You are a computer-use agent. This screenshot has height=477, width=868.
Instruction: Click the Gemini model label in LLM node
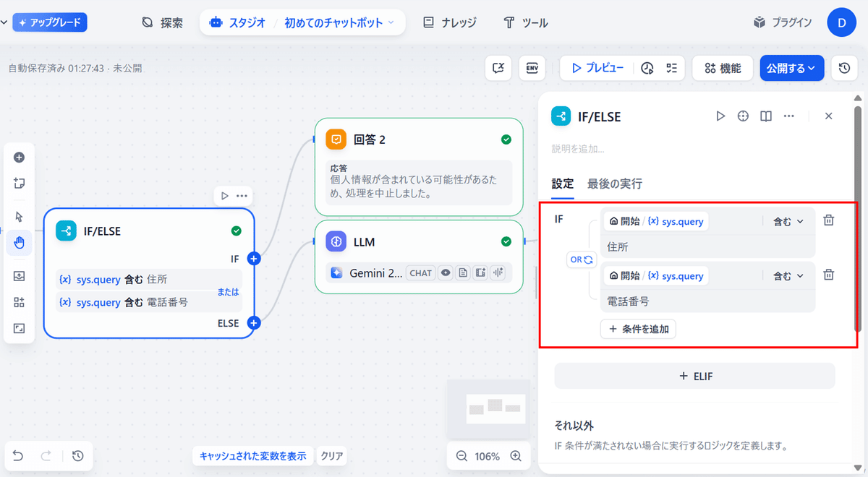pos(376,272)
